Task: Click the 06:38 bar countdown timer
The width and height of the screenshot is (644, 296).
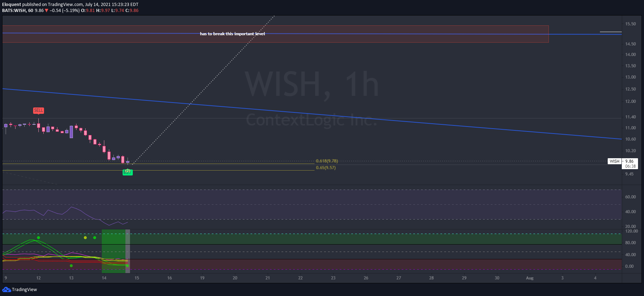Action: pos(631,166)
